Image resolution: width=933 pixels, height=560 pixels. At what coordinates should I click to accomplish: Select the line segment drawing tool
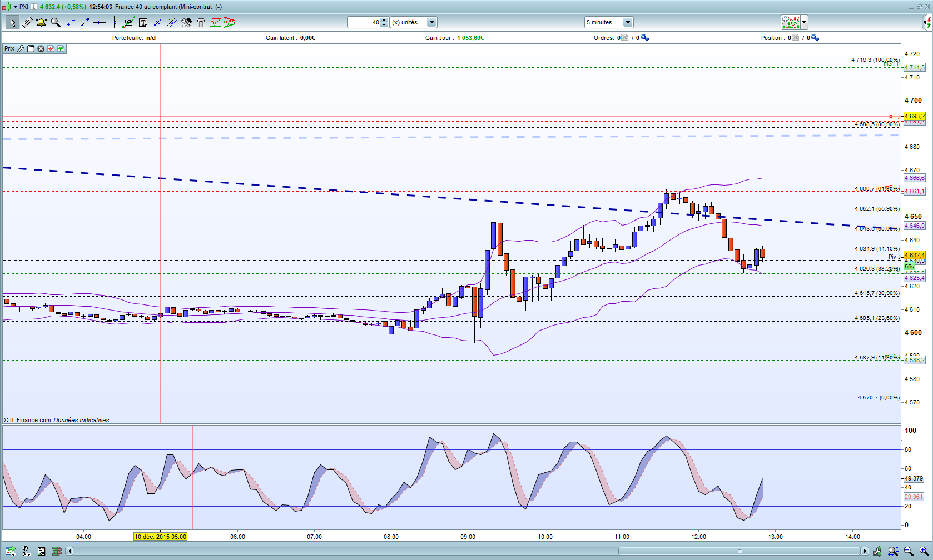click(71, 22)
